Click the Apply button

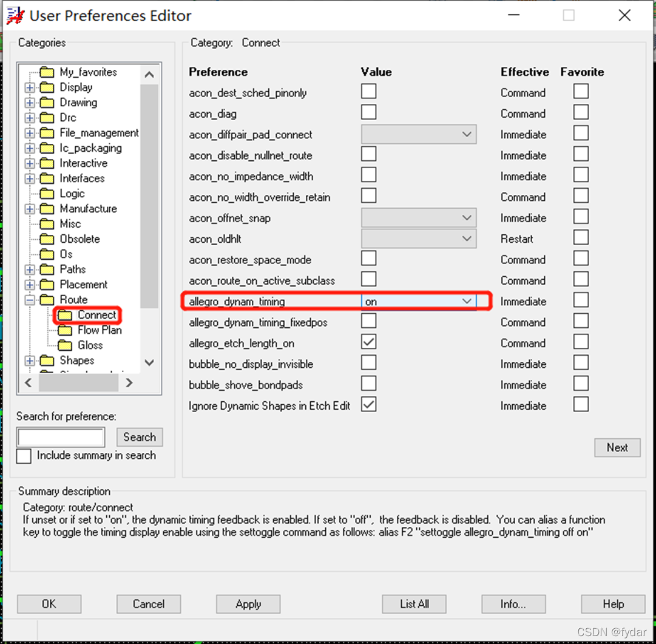pos(248,604)
